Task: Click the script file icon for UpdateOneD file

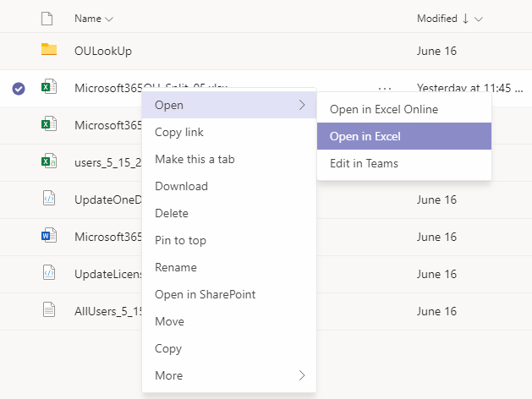Action: pos(49,199)
